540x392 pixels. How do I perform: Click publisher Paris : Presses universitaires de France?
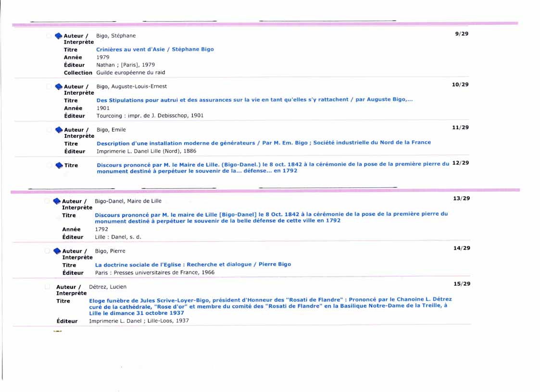155,272
